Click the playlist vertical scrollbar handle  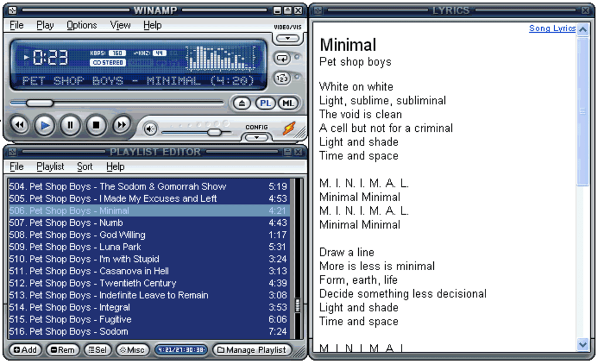coord(298,305)
